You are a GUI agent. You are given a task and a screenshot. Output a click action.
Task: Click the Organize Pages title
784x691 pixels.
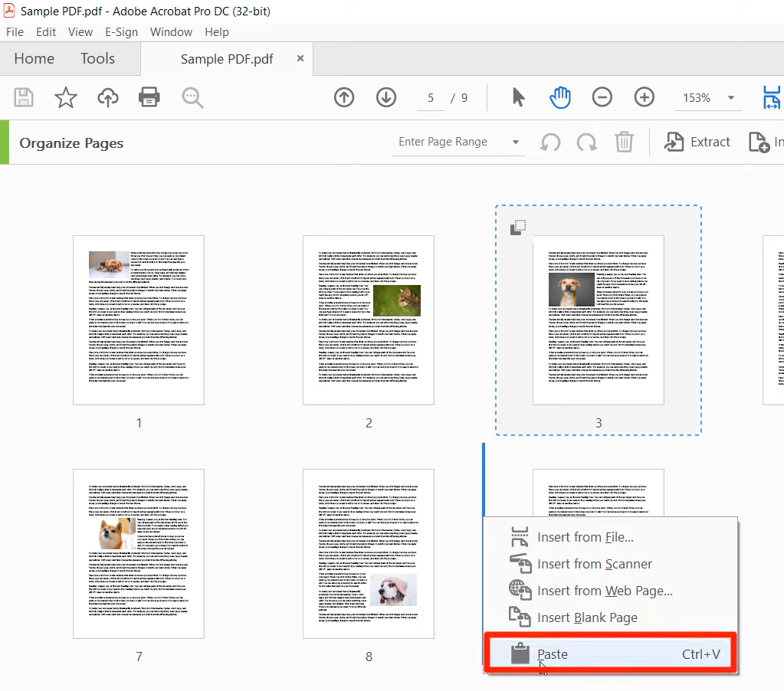coord(71,143)
